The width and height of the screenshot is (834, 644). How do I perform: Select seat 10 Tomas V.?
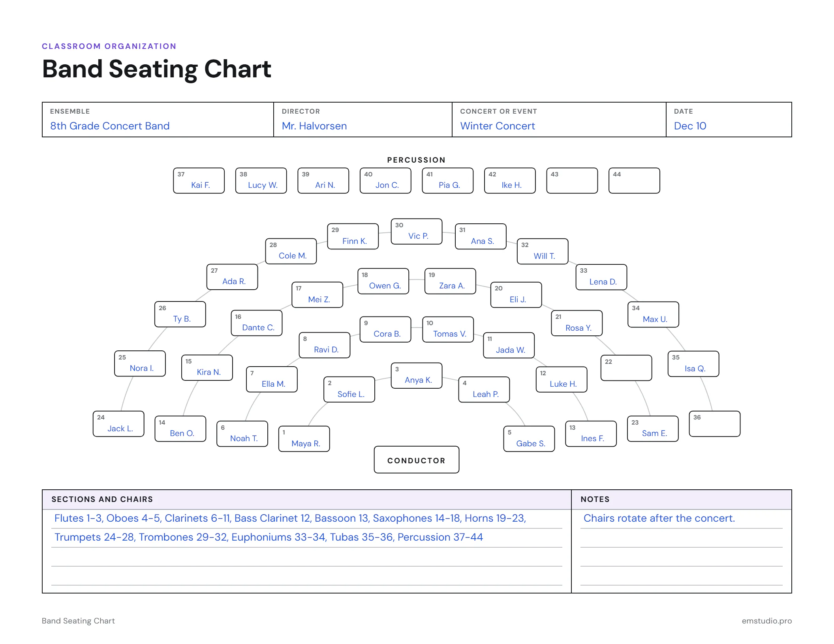448,329
